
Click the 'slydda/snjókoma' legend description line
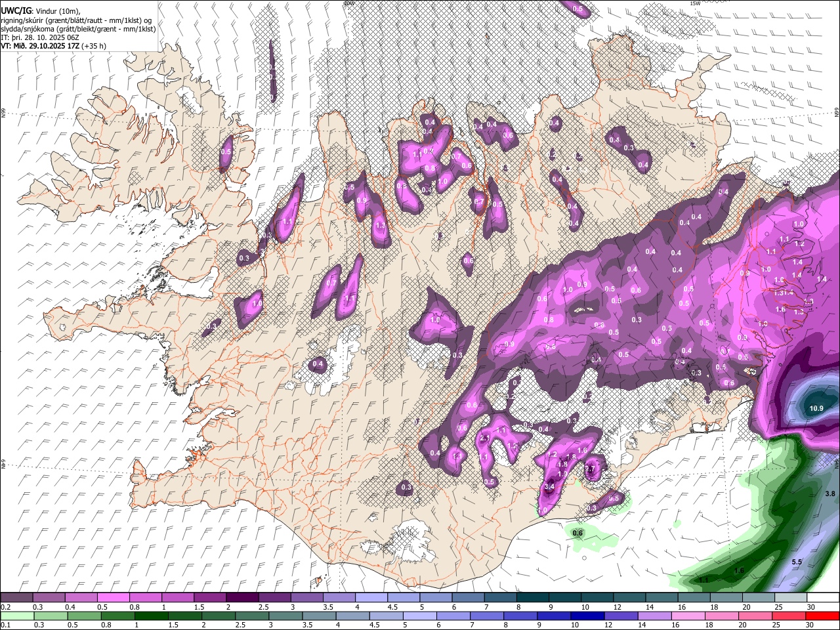(78, 29)
